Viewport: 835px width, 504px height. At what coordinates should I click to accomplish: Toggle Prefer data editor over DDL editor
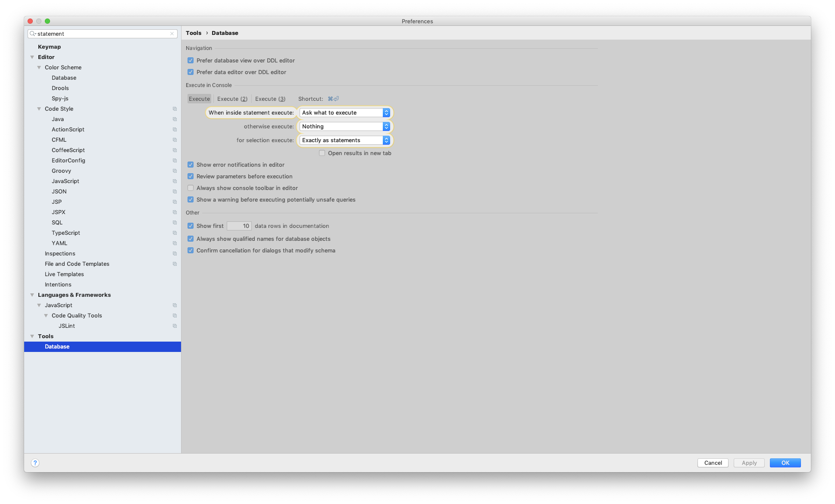191,72
